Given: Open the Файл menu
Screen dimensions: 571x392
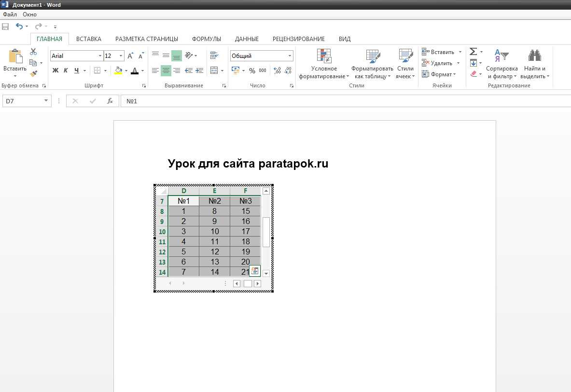Looking at the screenshot, I should pyautogui.click(x=10, y=14).
